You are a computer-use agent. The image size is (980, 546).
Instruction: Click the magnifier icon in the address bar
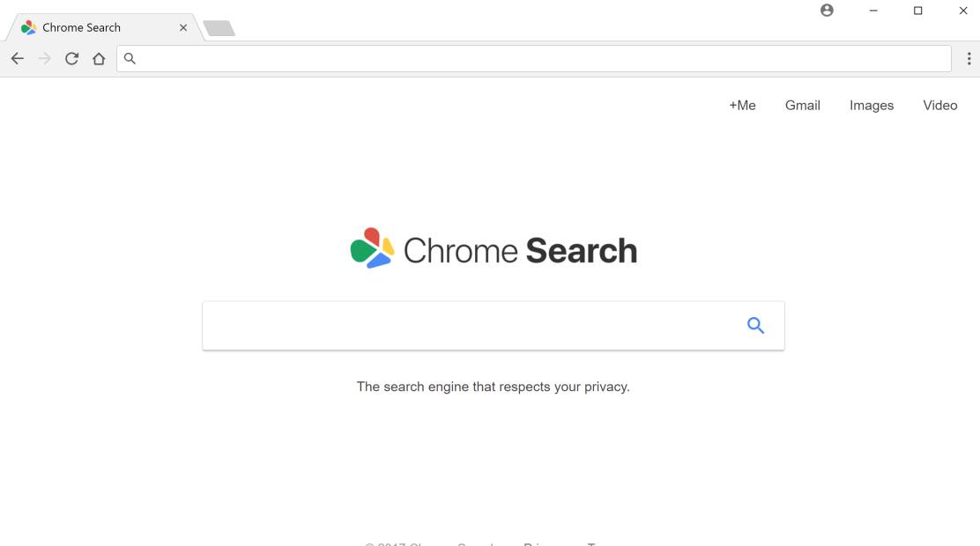pyautogui.click(x=130, y=59)
